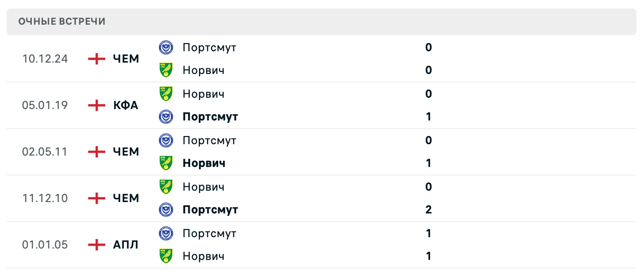Select the date 10.12.24
This screenshot has width=644, height=277.
pyautogui.click(x=45, y=59)
